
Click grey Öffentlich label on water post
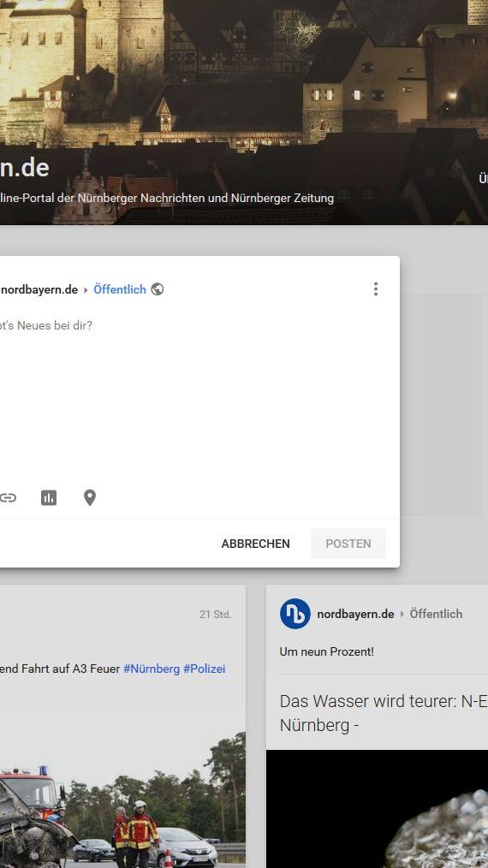pyautogui.click(x=436, y=614)
